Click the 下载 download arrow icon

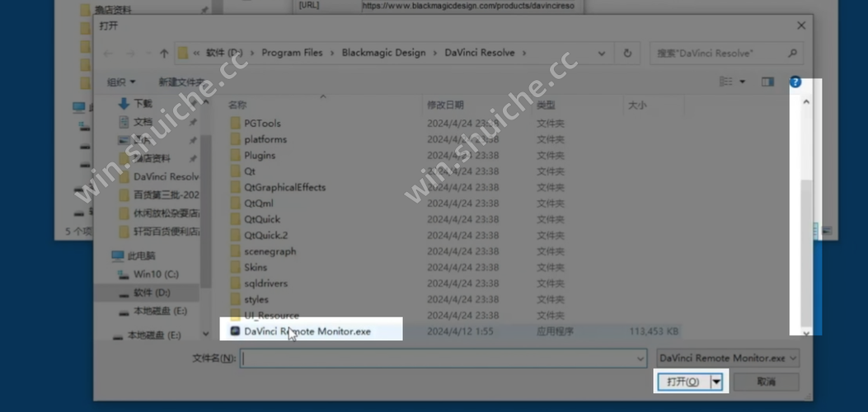pyautogui.click(x=124, y=104)
